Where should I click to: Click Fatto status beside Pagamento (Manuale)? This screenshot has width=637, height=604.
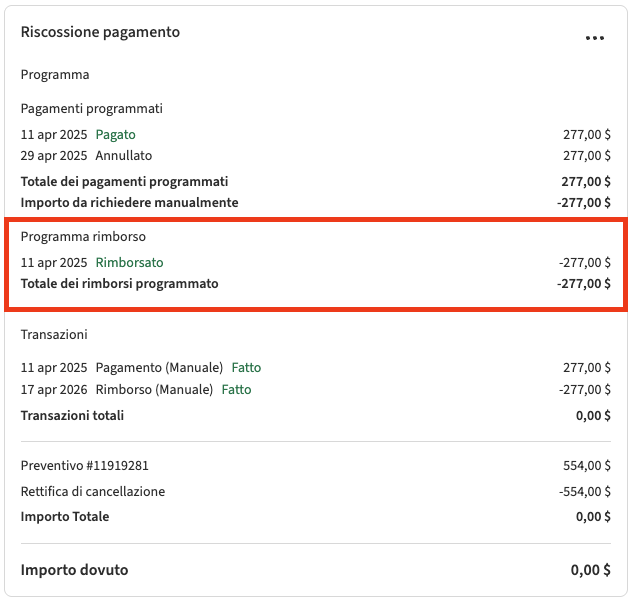click(246, 367)
